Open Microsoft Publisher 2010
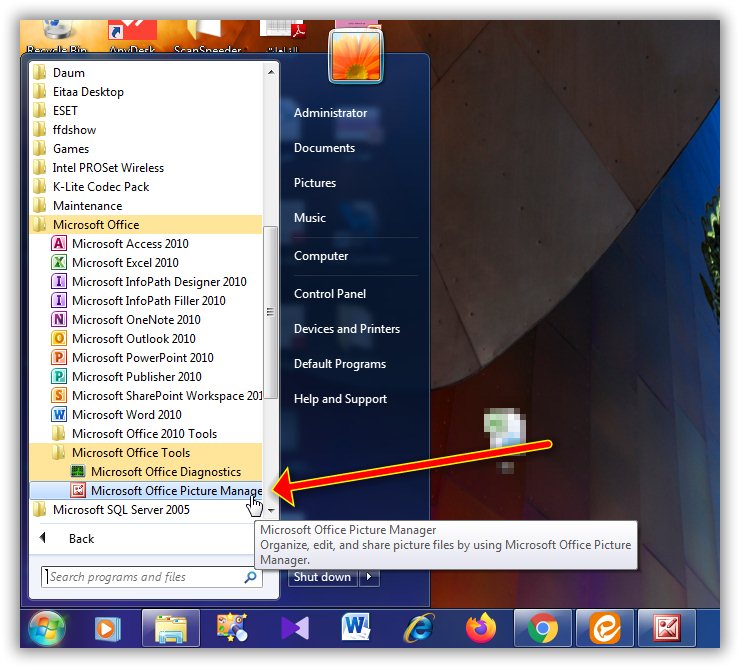This screenshot has width=740, height=668. coord(136,377)
